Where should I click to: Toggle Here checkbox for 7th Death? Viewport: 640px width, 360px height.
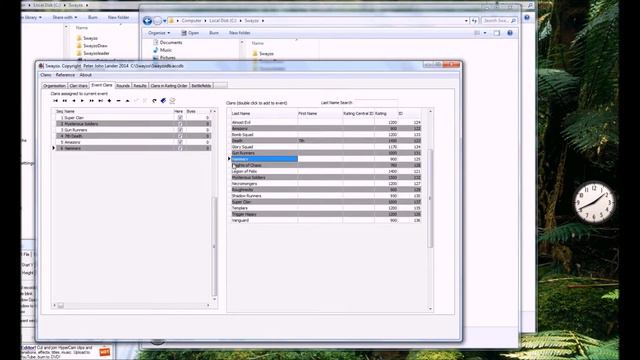pos(180,136)
